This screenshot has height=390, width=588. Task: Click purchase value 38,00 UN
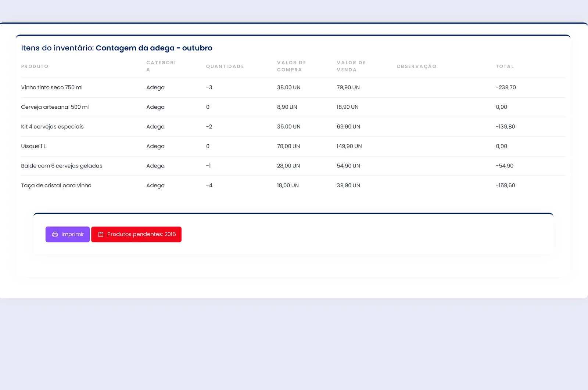pos(289,87)
